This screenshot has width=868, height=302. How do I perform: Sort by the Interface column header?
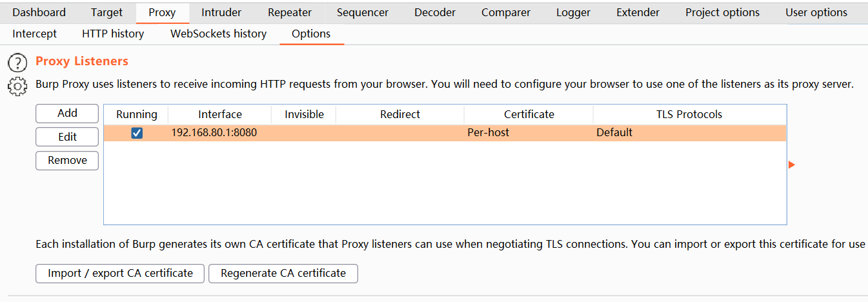(220, 114)
